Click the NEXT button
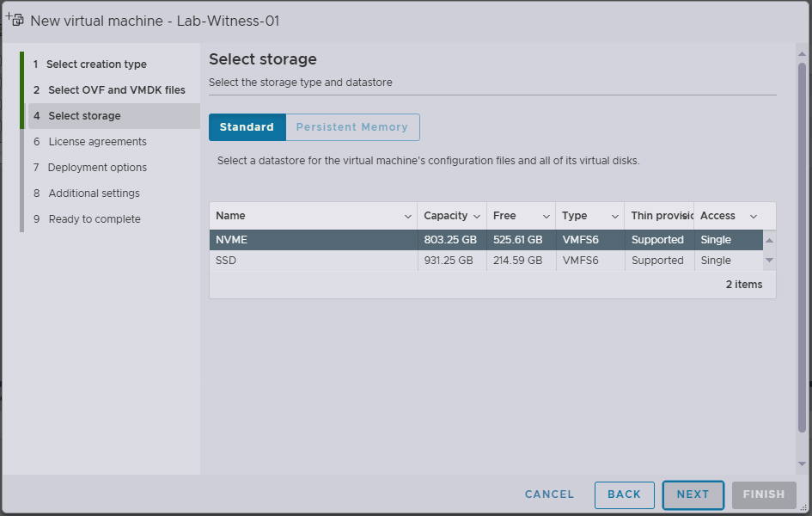This screenshot has height=516, width=812. 693,494
